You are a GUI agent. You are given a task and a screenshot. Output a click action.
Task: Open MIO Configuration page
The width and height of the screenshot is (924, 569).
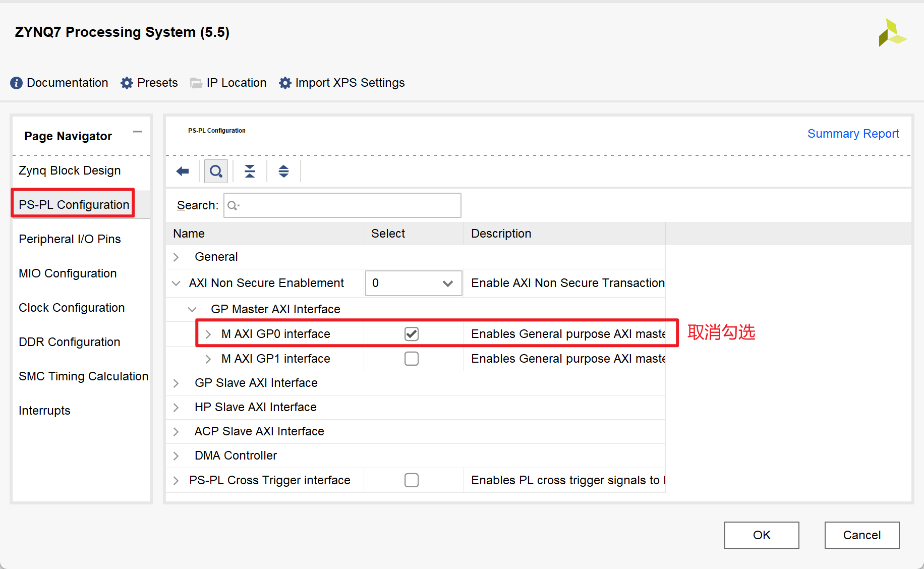pyautogui.click(x=68, y=273)
